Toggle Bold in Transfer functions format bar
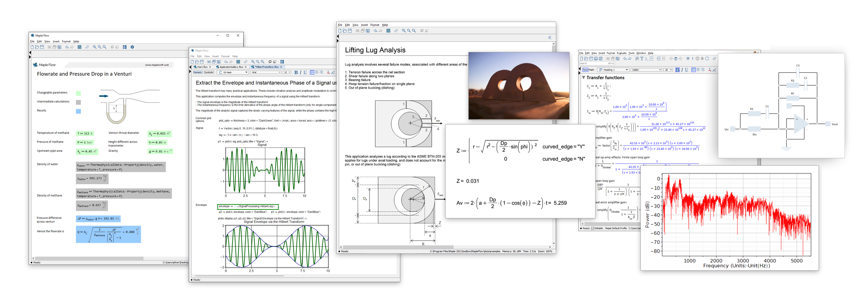 coord(677,70)
